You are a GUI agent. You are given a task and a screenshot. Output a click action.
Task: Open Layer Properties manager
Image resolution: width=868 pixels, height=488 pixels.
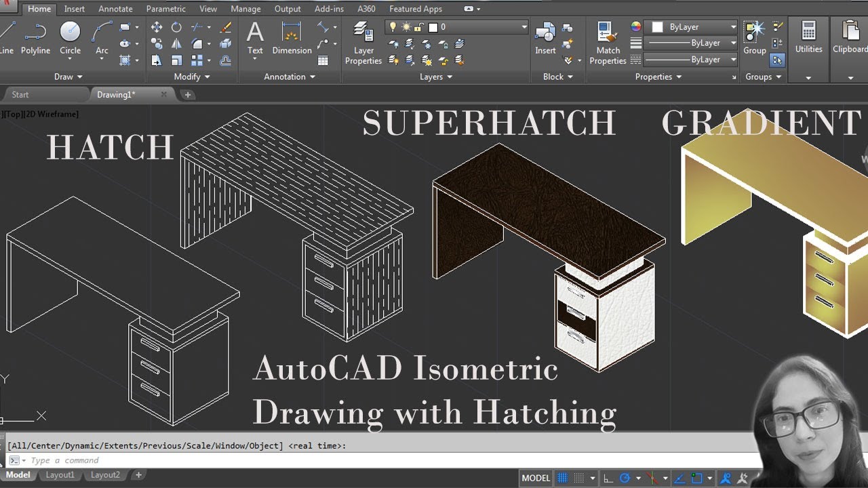pos(363,43)
